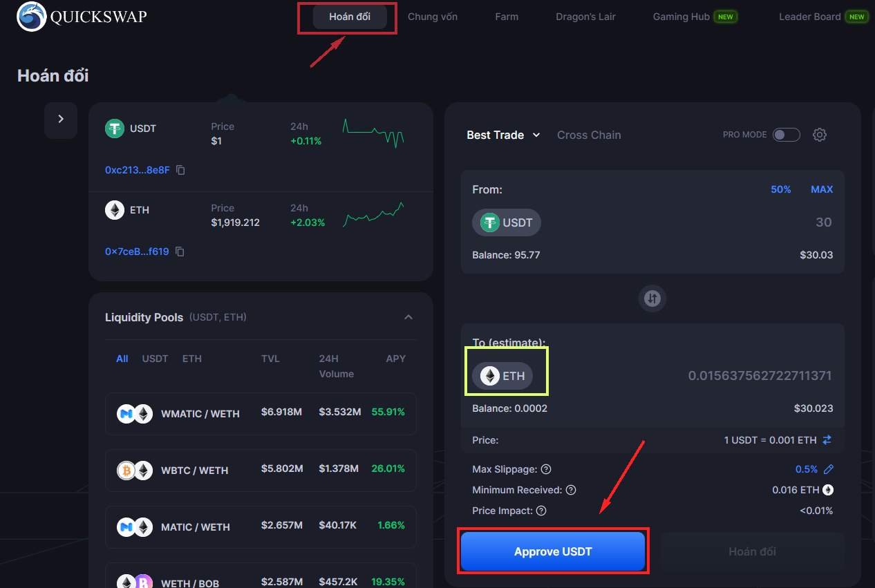Switch to the Farm tab

point(506,16)
